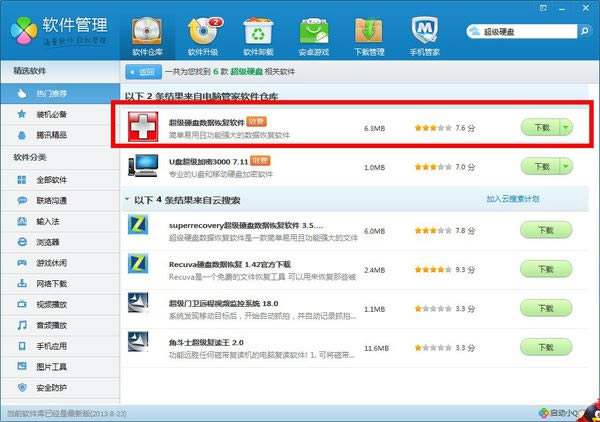Open dropdown arrow beside 超级硬盘数据恢复软件 download
600x422 pixels.
point(566,127)
